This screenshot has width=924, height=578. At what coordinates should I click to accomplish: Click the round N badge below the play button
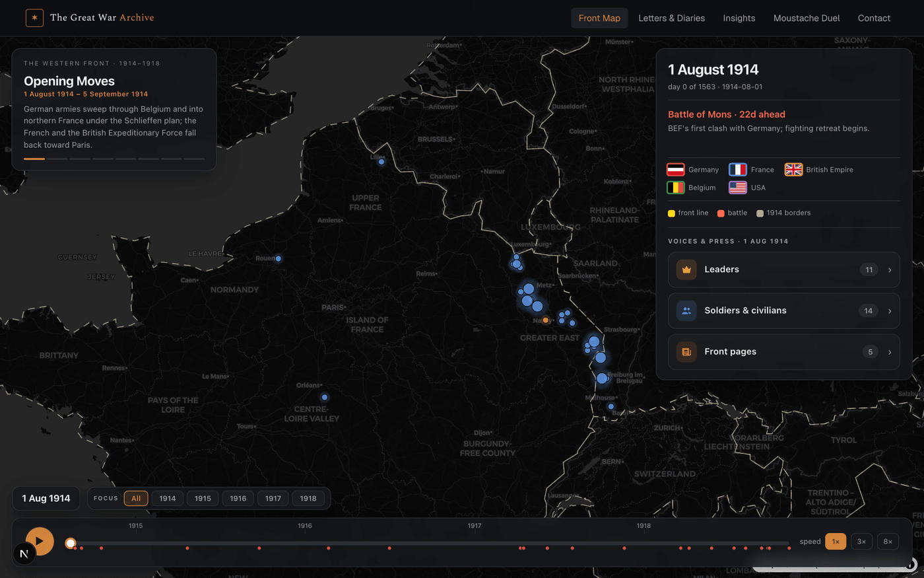[24, 554]
